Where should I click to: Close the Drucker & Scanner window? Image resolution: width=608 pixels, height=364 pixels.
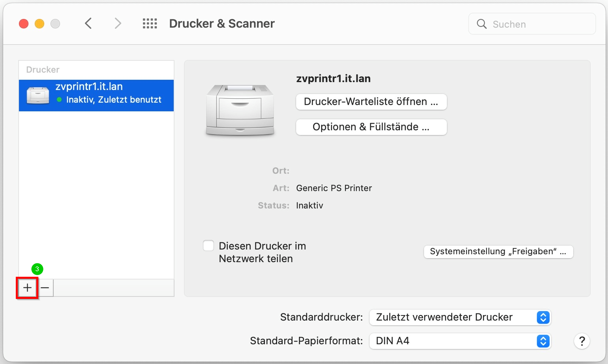tap(24, 24)
